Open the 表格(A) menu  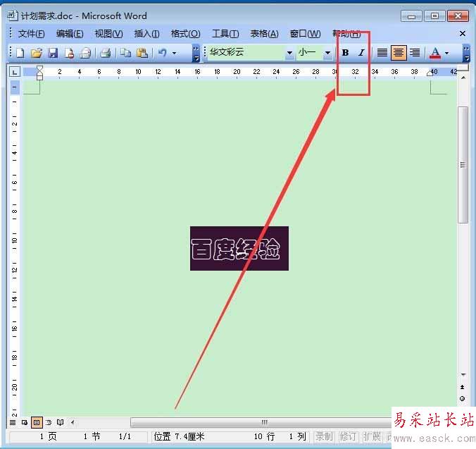[x=264, y=33]
